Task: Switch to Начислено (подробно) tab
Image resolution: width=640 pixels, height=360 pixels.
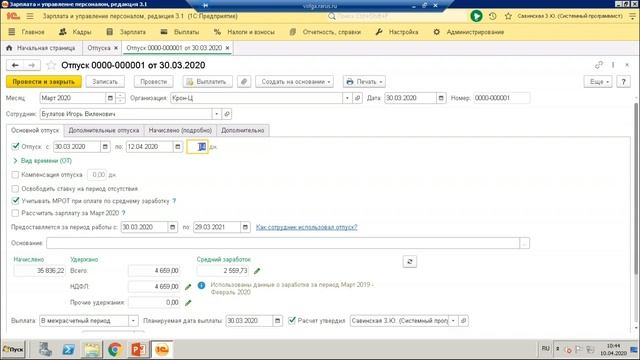Action: (180, 131)
